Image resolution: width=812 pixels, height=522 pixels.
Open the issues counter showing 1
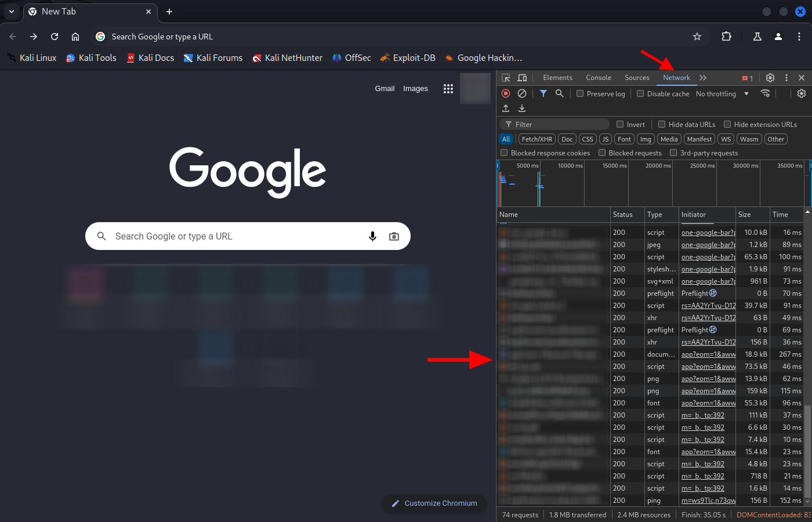(x=748, y=78)
